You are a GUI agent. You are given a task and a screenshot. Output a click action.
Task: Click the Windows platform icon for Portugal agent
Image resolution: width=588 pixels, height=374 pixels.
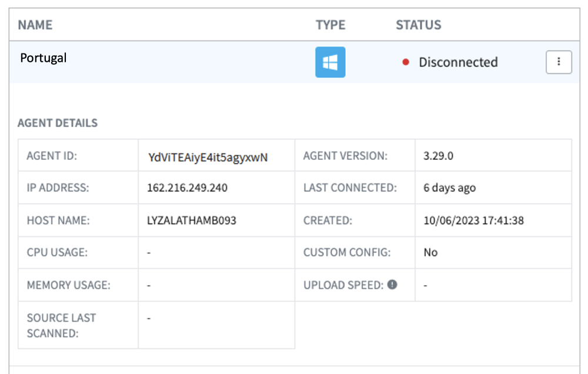330,62
